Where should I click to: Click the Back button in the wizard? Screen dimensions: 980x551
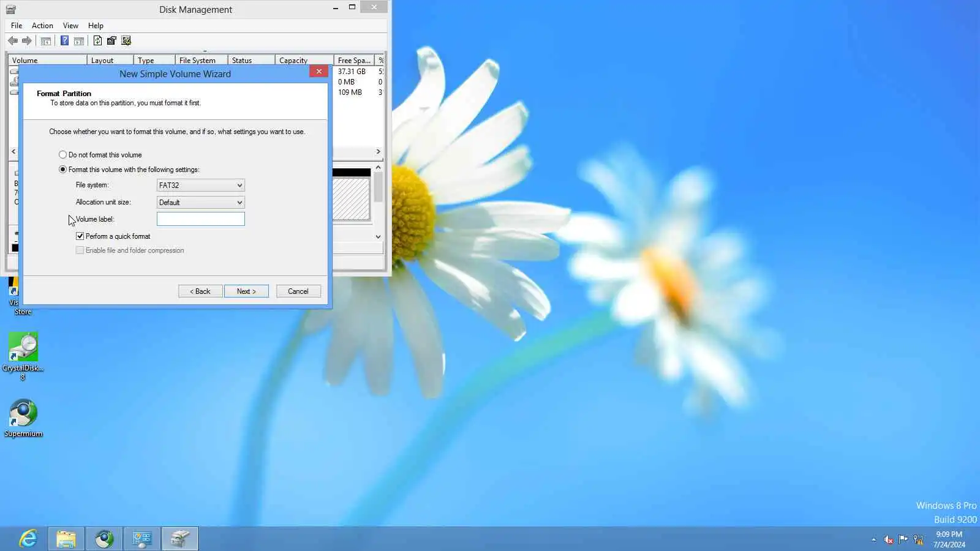200,291
